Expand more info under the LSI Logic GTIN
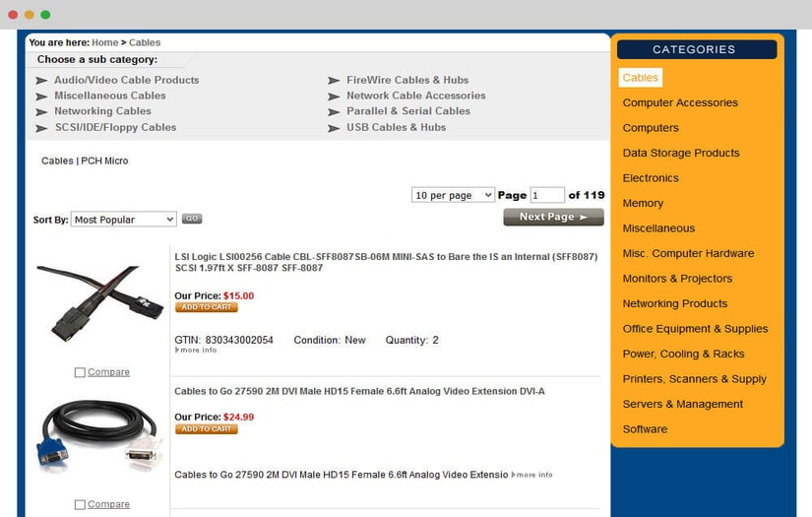The width and height of the screenshot is (812, 517). click(196, 351)
